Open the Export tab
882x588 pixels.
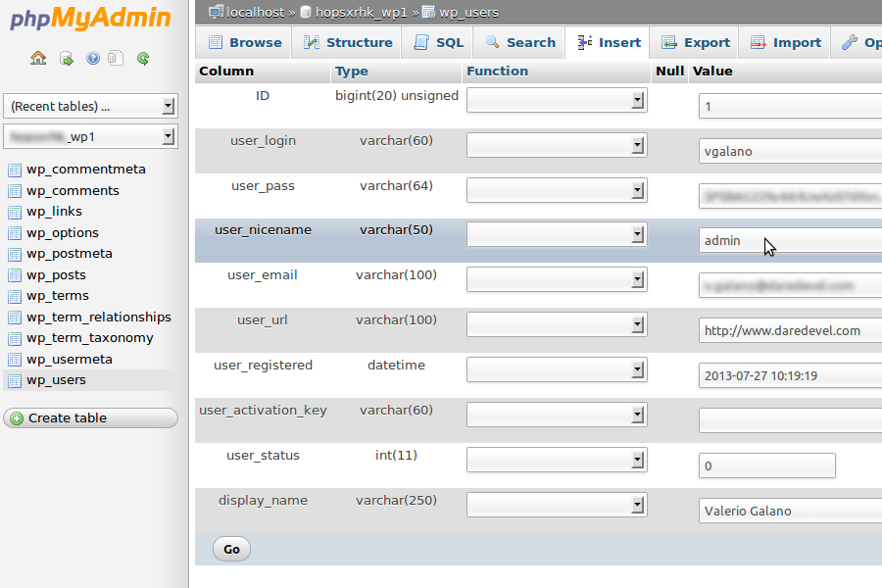694,43
